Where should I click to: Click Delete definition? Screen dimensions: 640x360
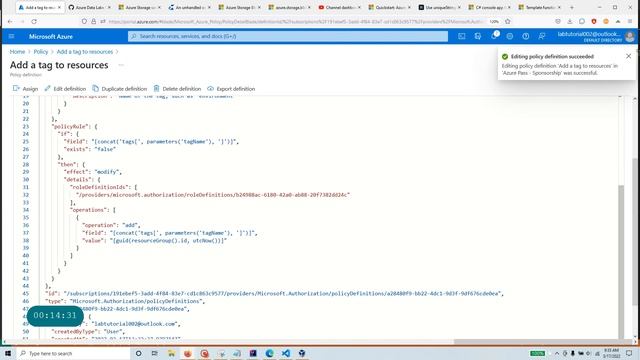(x=177, y=89)
